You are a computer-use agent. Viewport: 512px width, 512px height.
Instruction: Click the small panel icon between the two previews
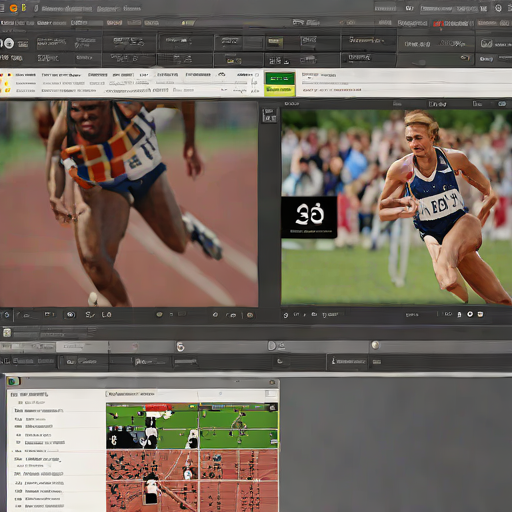269,115
